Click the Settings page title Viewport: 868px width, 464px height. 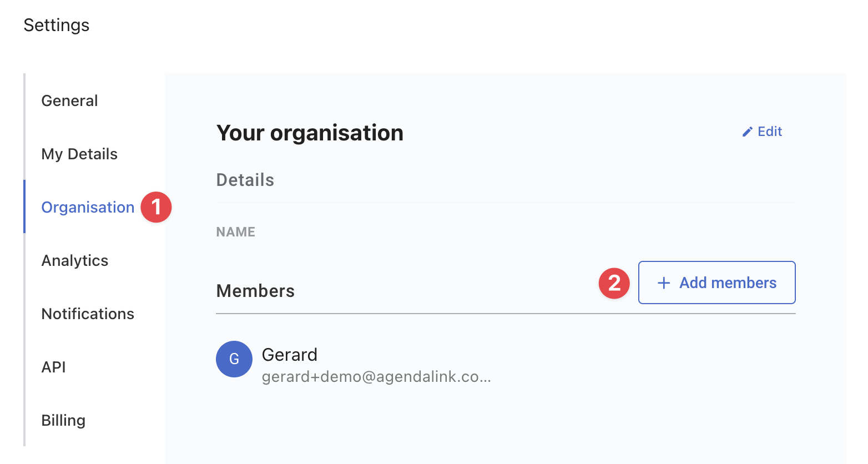tap(56, 25)
